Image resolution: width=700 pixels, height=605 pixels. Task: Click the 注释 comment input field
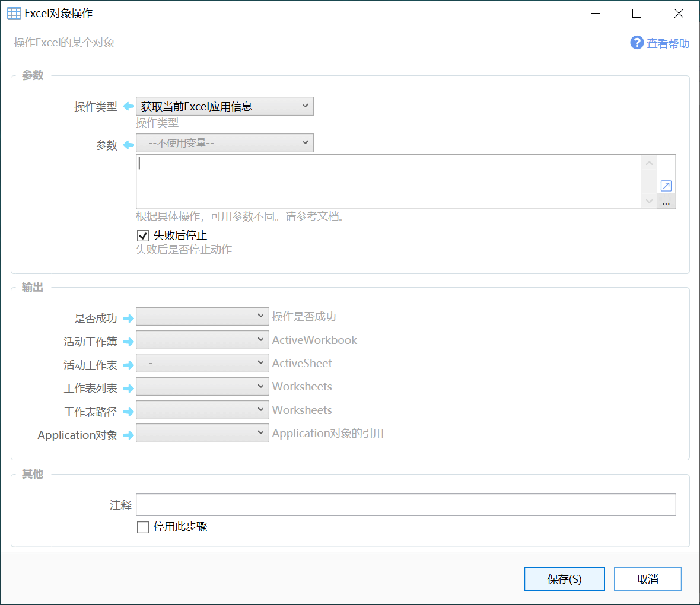pos(406,505)
